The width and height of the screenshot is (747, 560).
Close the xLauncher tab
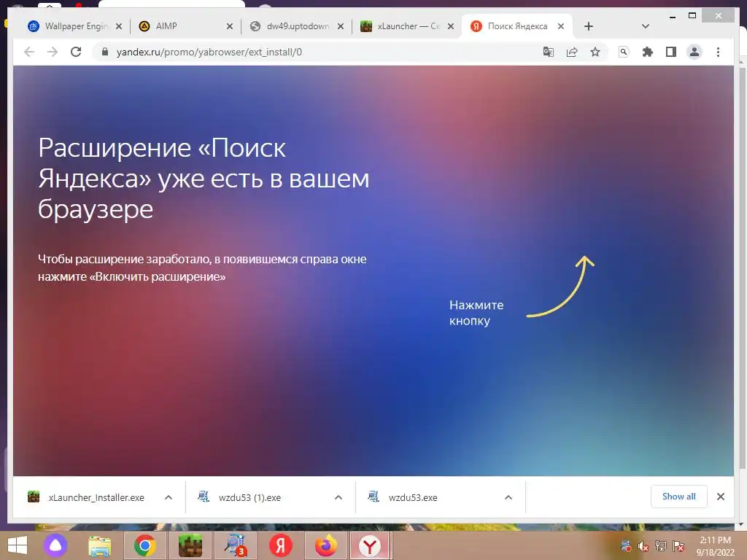[451, 26]
